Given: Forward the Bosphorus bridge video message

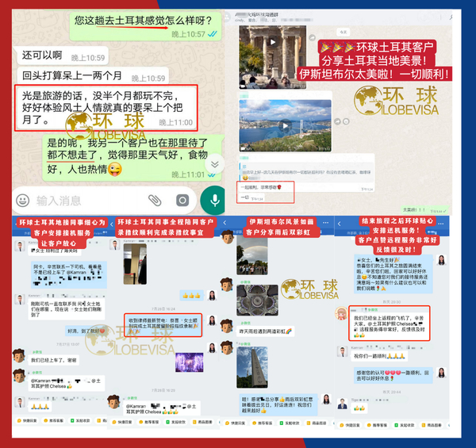Looking at the screenshot, I should 338,121.
